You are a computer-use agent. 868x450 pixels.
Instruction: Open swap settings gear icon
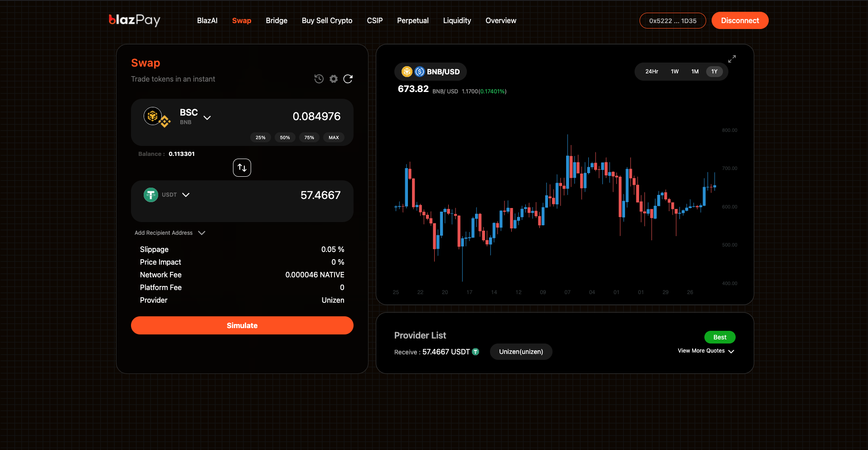[334, 79]
